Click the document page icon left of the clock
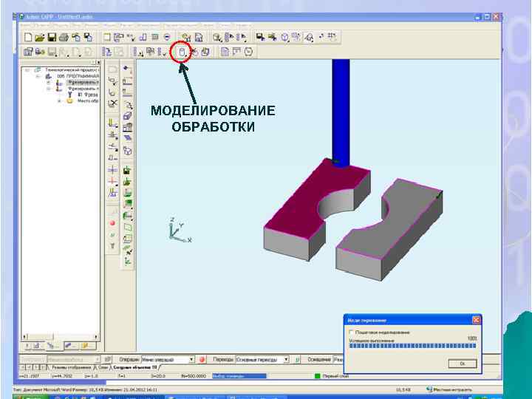The image size is (532, 399). [x=225, y=52]
